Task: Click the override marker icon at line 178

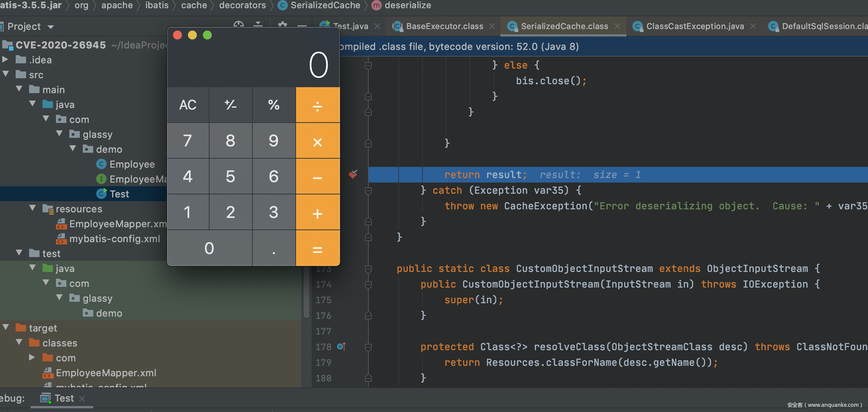Action: (341, 347)
